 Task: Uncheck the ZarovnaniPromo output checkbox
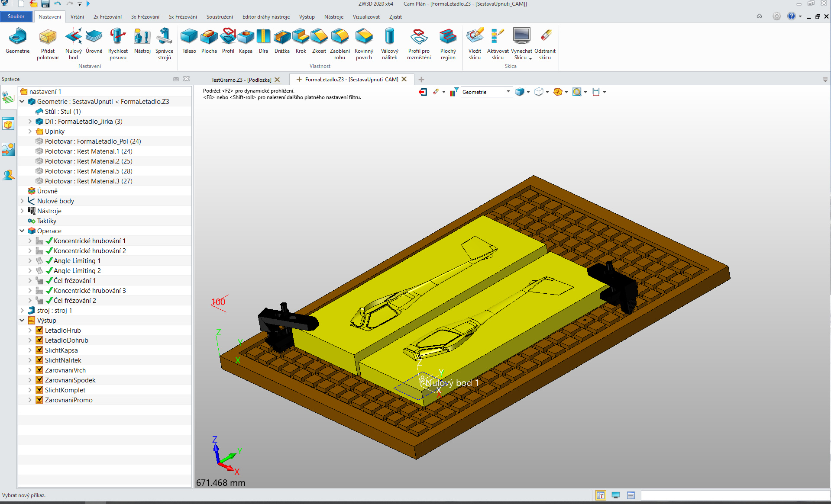39,400
